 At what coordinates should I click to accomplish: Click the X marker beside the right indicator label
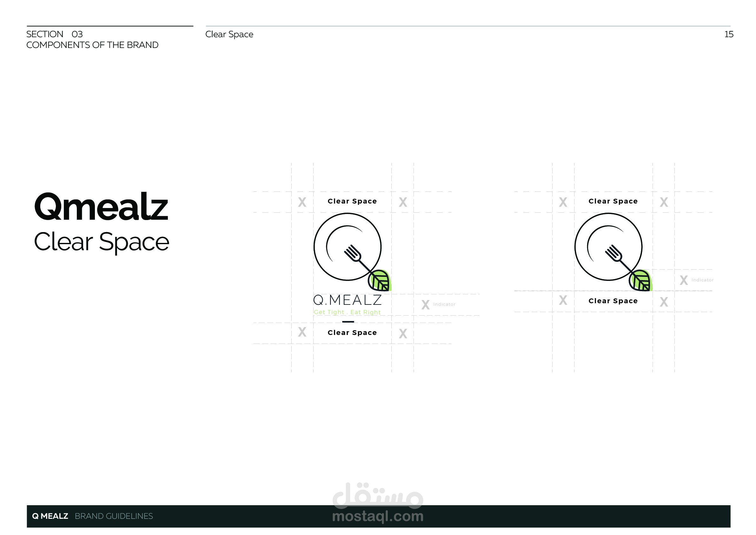[684, 280]
